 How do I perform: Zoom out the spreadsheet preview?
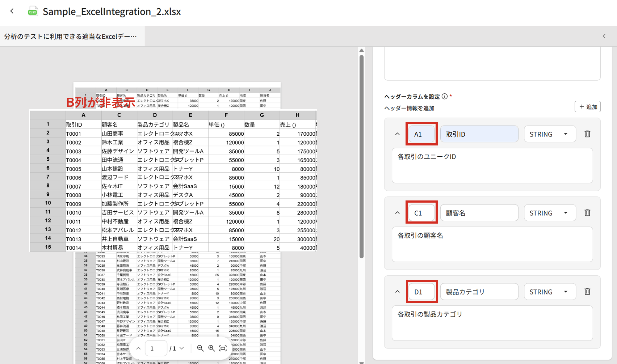(x=200, y=348)
